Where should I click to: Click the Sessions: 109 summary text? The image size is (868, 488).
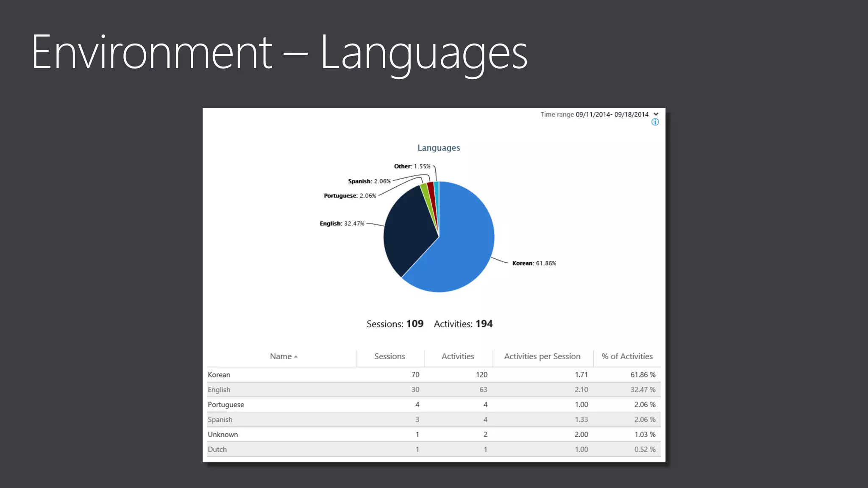click(x=395, y=324)
